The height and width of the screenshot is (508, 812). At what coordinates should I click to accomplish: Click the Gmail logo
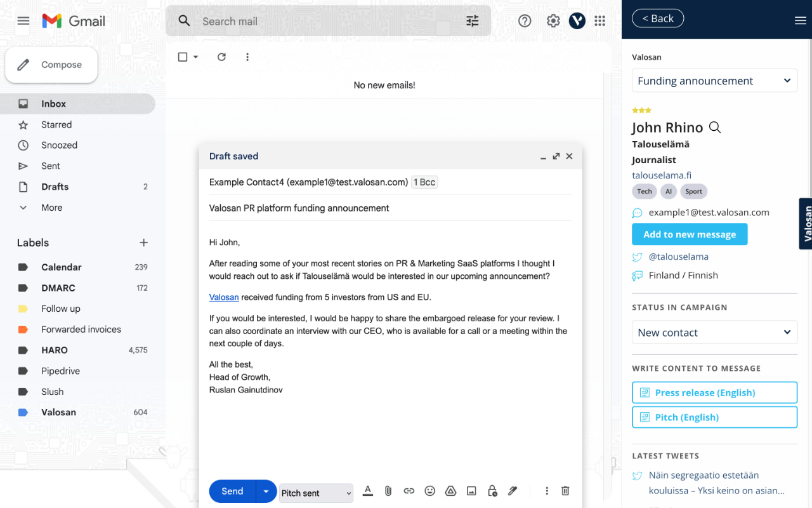click(x=74, y=21)
